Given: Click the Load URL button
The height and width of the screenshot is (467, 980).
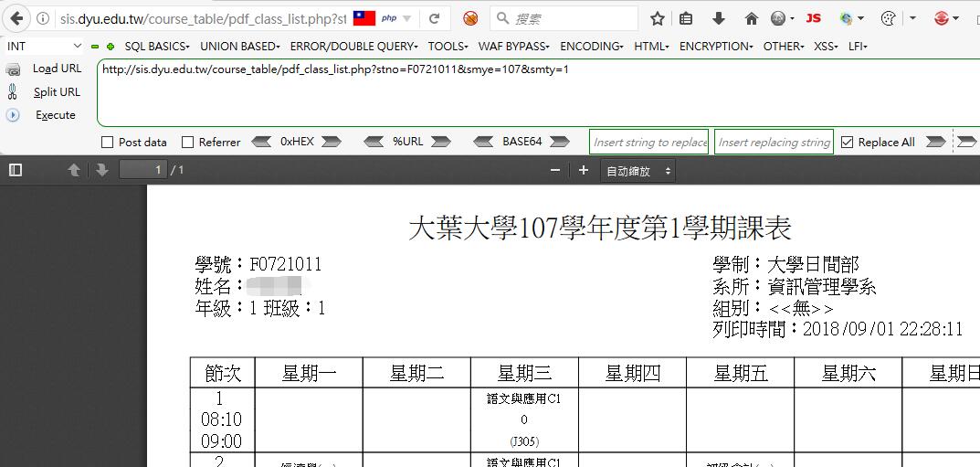Looking at the screenshot, I should point(57,69).
